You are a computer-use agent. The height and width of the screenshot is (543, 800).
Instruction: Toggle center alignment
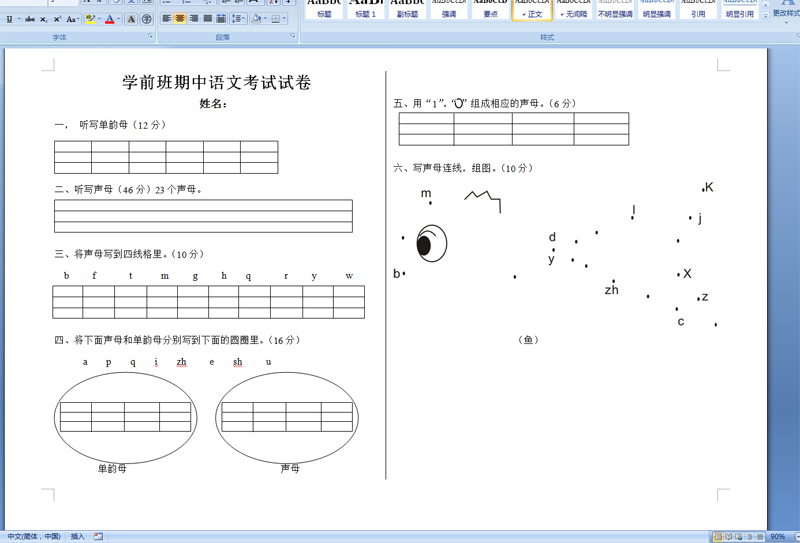pyautogui.click(x=180, y=19)
